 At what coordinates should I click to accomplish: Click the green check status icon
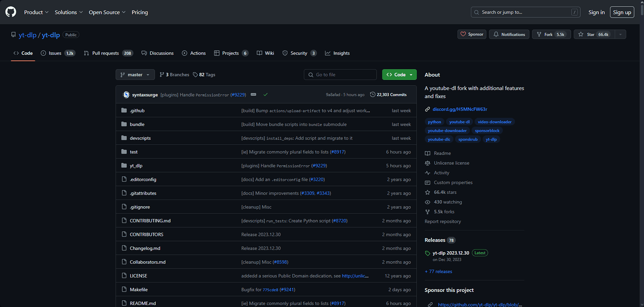265,95
